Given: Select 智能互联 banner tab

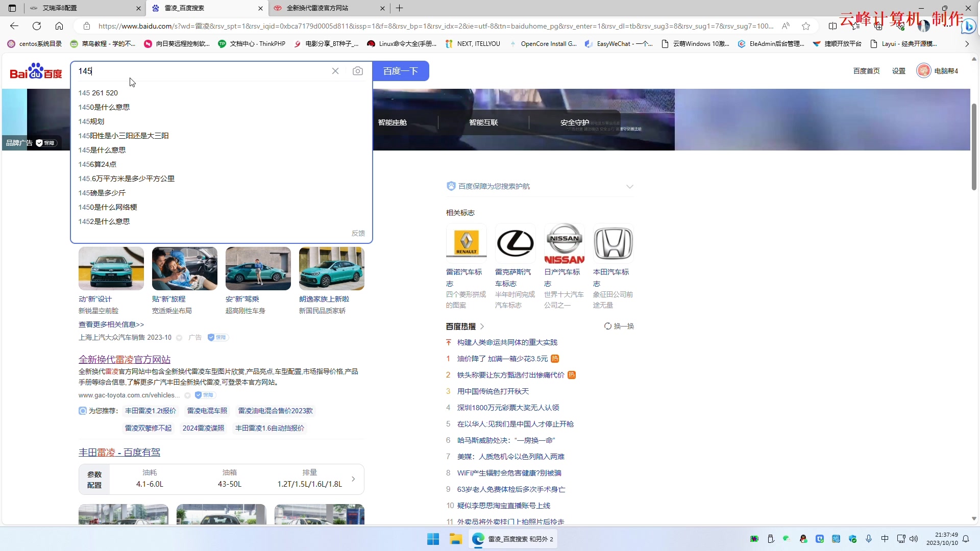Looking at the screenshot, I should 483,122.
